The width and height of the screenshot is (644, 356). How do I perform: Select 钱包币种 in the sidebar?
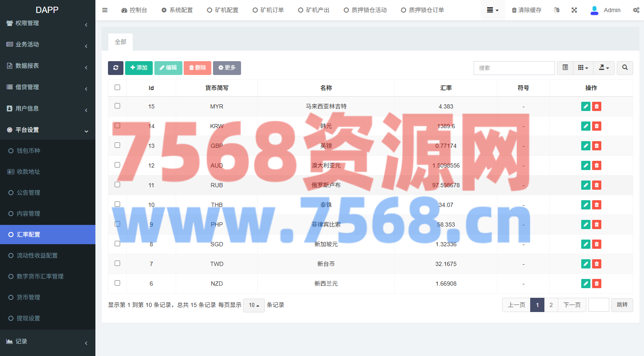[x=28, y=151]
